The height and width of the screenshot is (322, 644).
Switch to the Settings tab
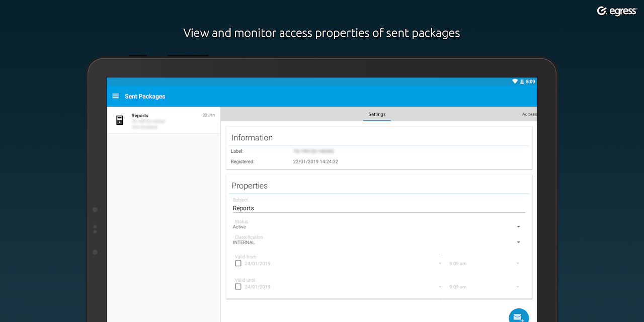pyautogui.click(x=377, y=114)
